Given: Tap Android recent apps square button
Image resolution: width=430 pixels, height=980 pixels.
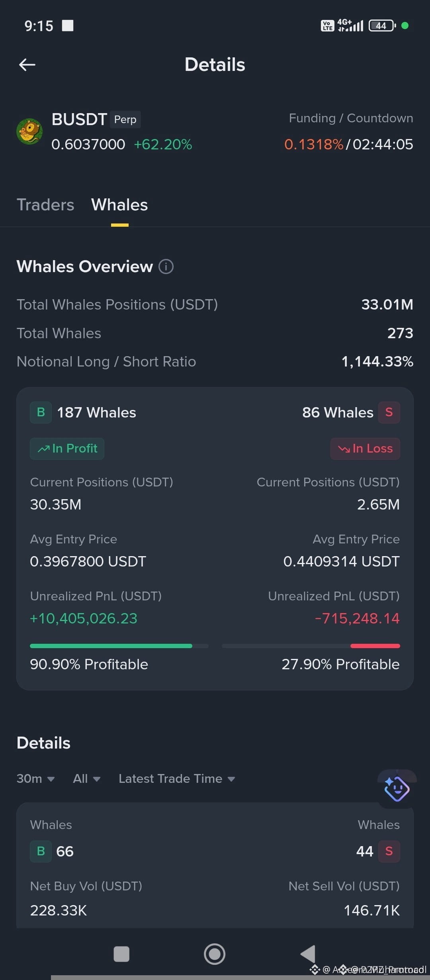Looking at the screenshot, I should click(121, 954).
